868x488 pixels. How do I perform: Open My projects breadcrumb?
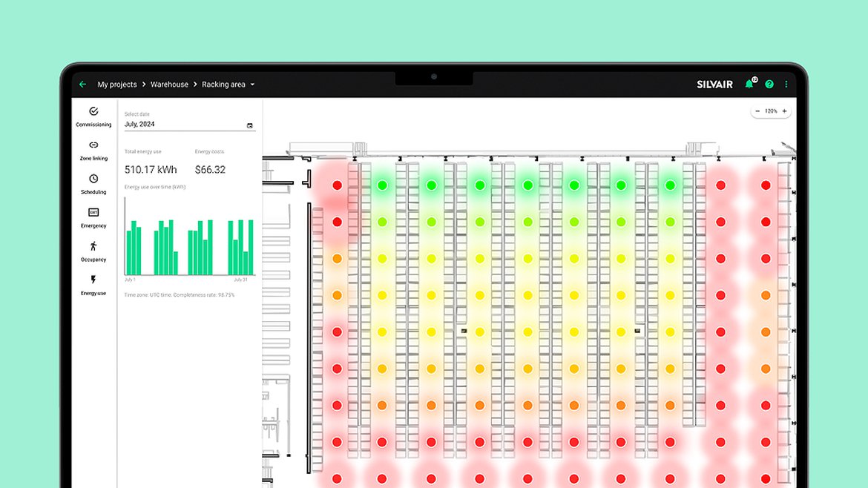pyautogui.click(x=116, y=85)
